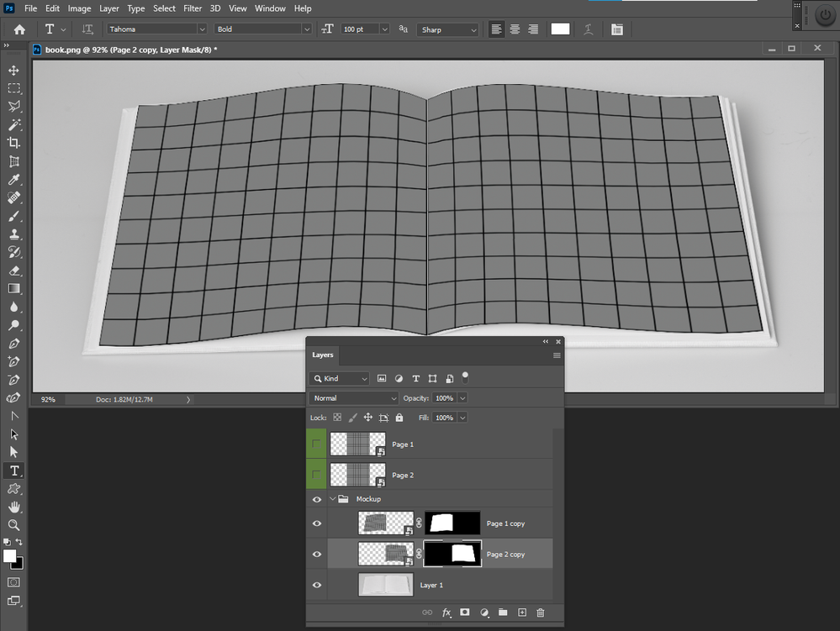Image resolution: width=840 pixels, height=631 pixels.
Task: Create a new layer with plus icon
Action: point(521,613)
